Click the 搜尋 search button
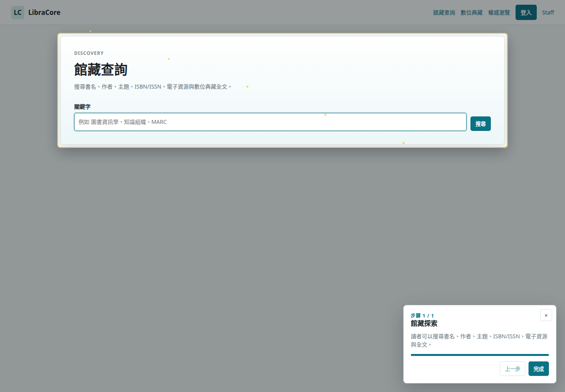This screenshot has width=565, height=392. coord(481,124)
